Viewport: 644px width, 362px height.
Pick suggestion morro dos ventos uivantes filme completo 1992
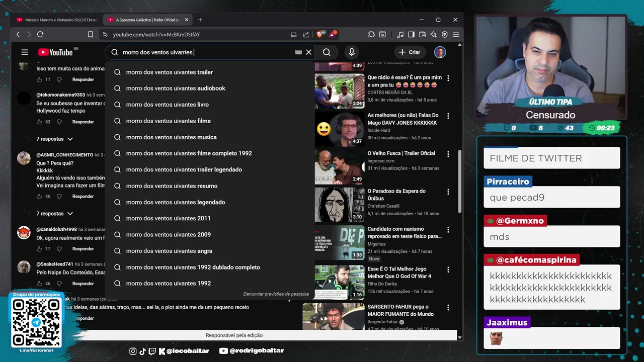tap(210, 153)
